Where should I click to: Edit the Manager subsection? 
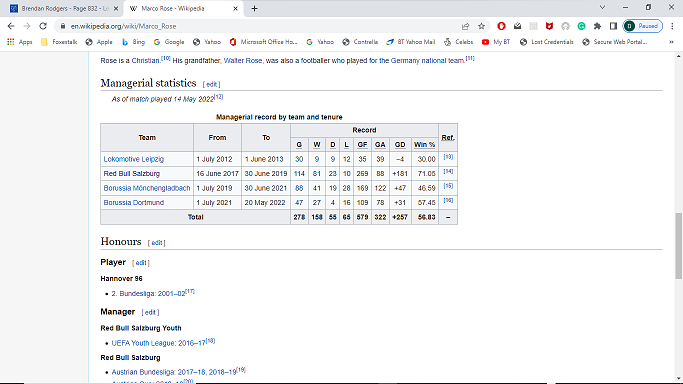tap(150, 313)
